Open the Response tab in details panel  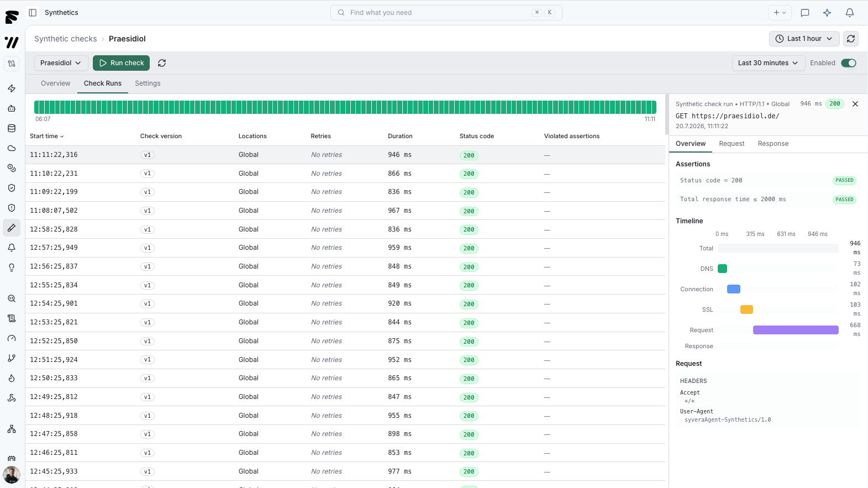point(773,144)
